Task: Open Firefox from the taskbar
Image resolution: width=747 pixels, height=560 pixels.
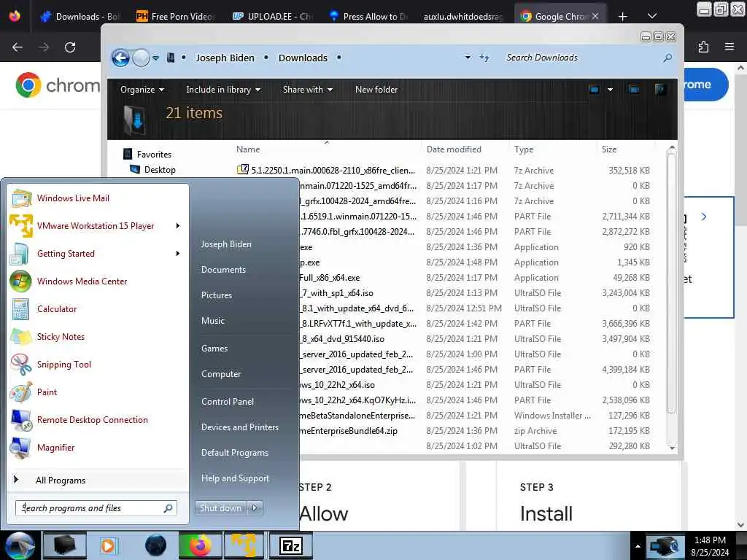Action: click(x=200, y=545)
